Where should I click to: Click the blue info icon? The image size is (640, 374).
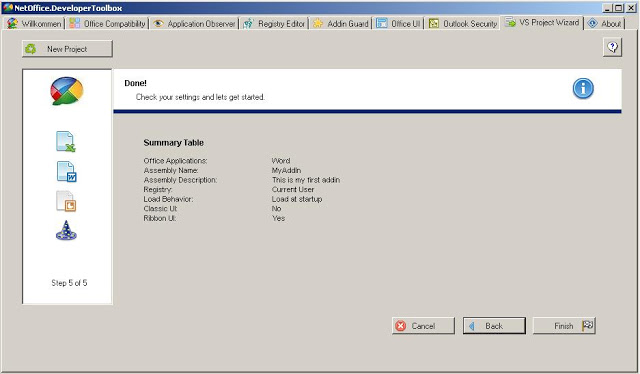[583, 89]
